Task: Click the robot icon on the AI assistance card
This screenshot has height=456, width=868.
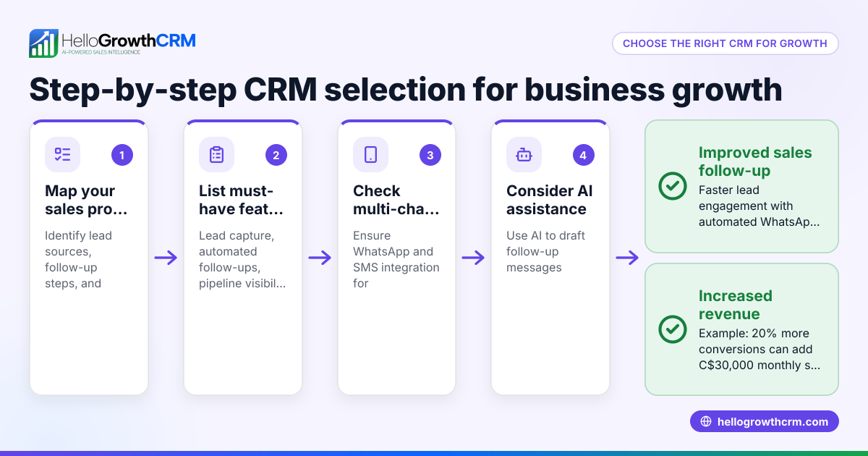Action: 524,155
